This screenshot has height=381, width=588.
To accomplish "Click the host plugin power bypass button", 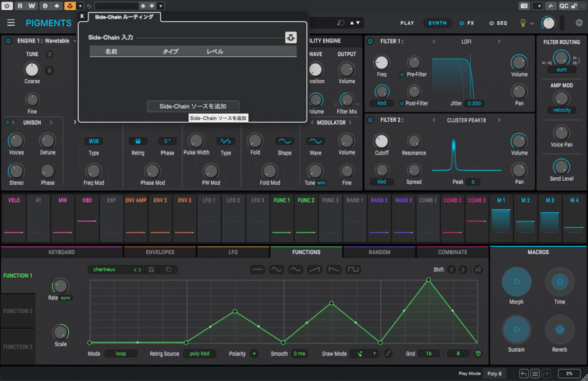I will [x=7, y=6].
